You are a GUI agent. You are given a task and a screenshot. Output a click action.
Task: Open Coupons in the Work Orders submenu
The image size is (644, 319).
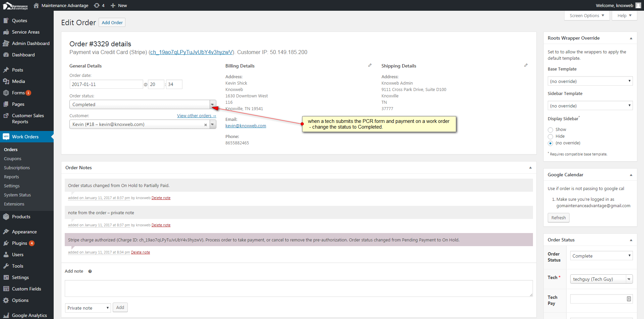point(13,159)
